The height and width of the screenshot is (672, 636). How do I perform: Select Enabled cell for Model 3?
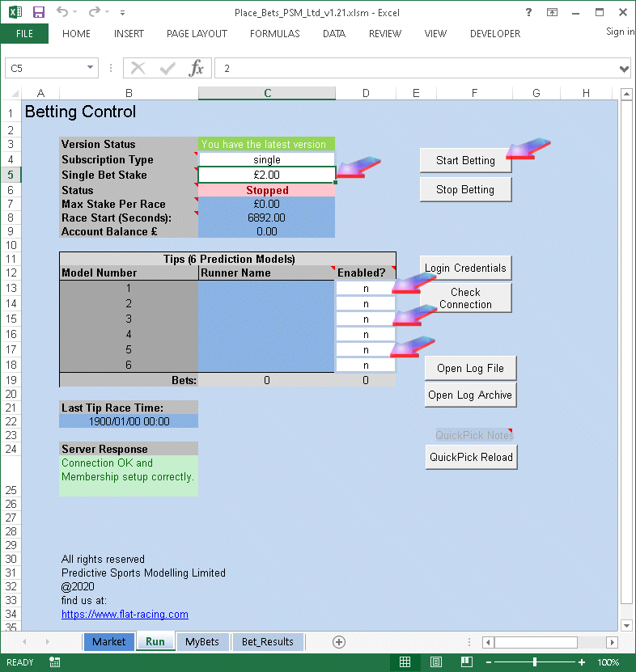(366, 319)
